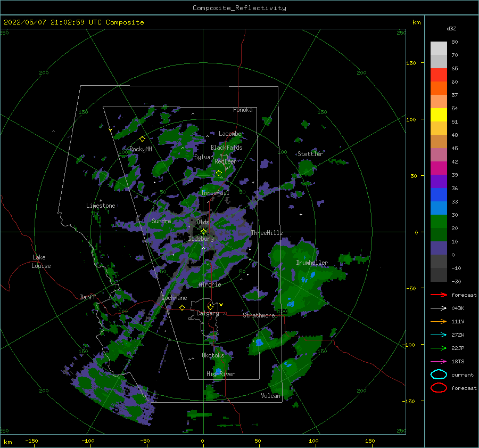The width and height of the screenshot is (479, 448).
Task: Click the orange 111V arrow legend icon
Action: pos(439,321)
